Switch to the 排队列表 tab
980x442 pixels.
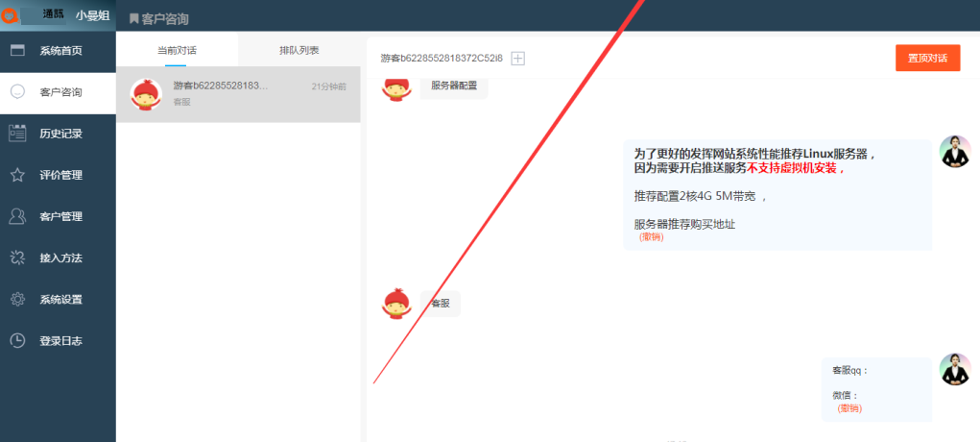[299, 50]
